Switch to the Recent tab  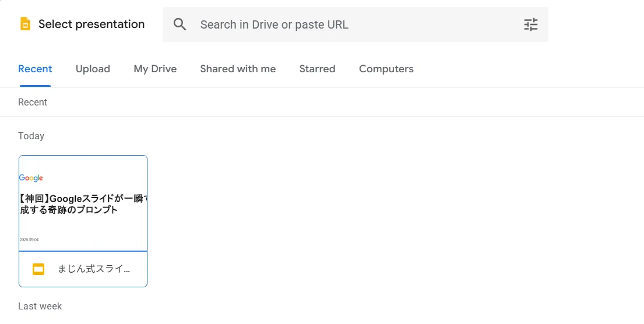(35, 69)
